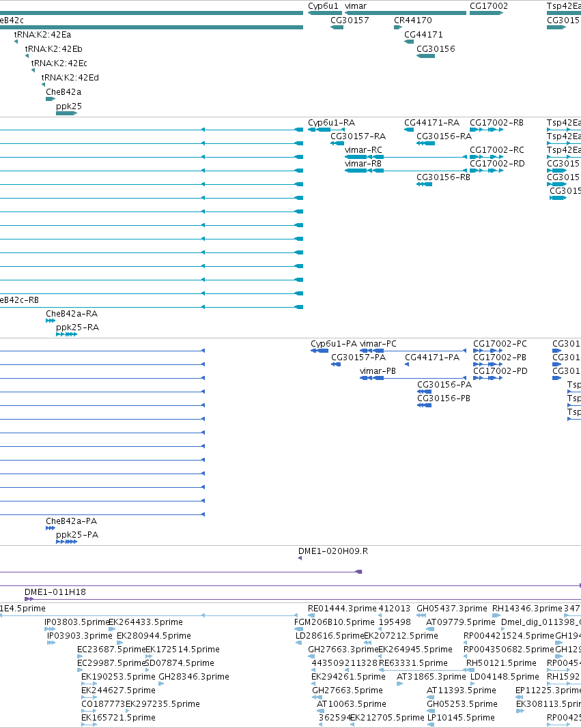Click the CG44171-RA transcript label

[432, 123]
